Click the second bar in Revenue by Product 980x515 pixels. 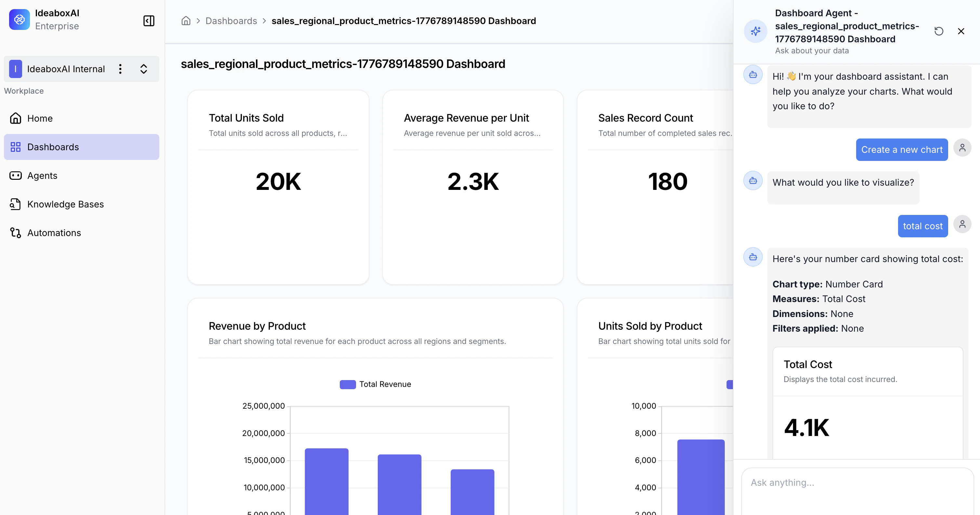click(400, 484)
